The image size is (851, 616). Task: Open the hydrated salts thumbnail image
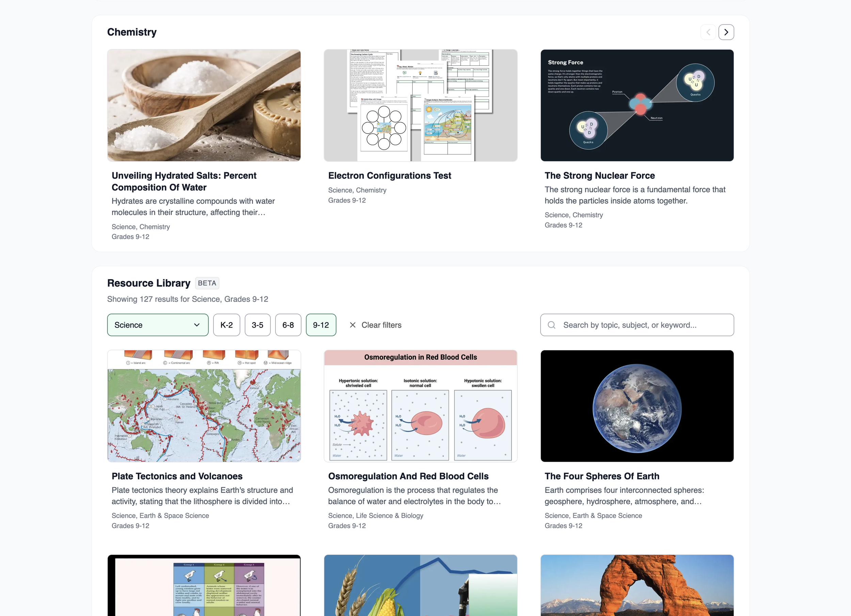click(x=204, y=105)
